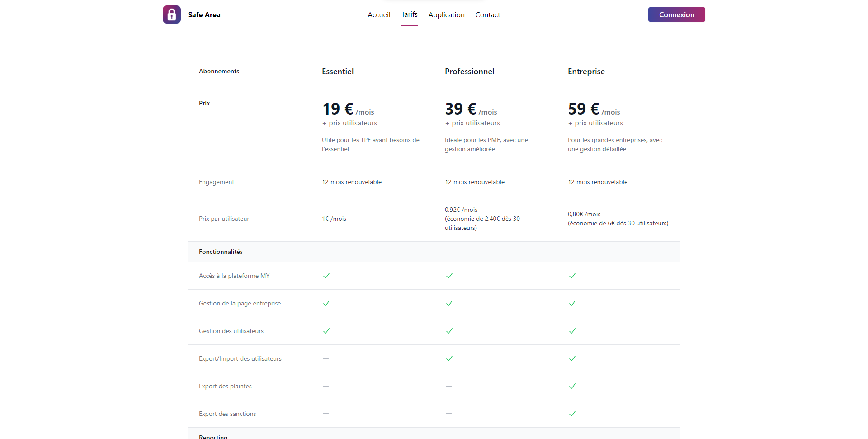Image resolution: width=868 pixels, height=439 pixels.
Task: Go to the Accueil page
Action: 379,15
